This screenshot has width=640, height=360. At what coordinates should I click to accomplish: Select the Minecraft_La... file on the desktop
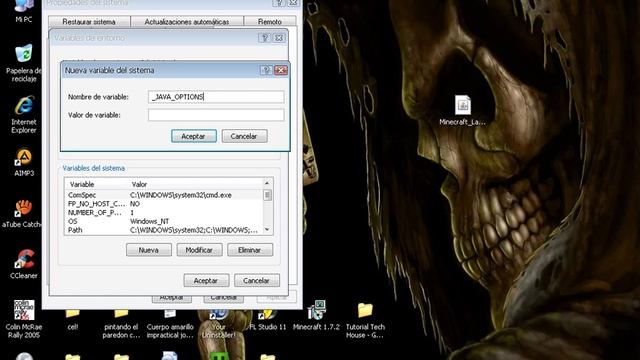click(x=462, y=110)
